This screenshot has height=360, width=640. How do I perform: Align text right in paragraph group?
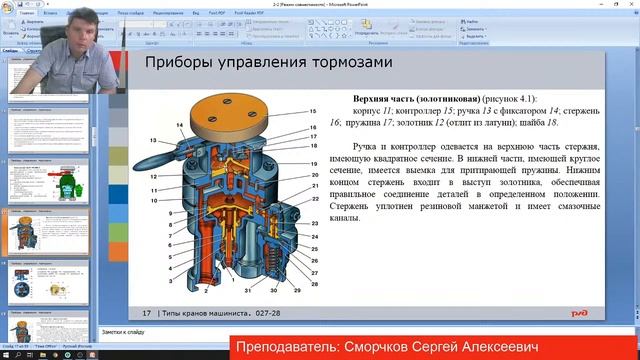click(215, 34)
